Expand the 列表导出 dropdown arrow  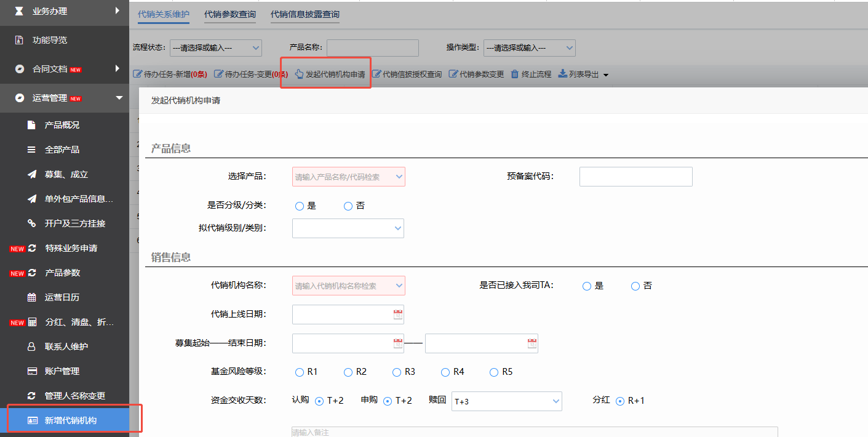coord(605,73)
